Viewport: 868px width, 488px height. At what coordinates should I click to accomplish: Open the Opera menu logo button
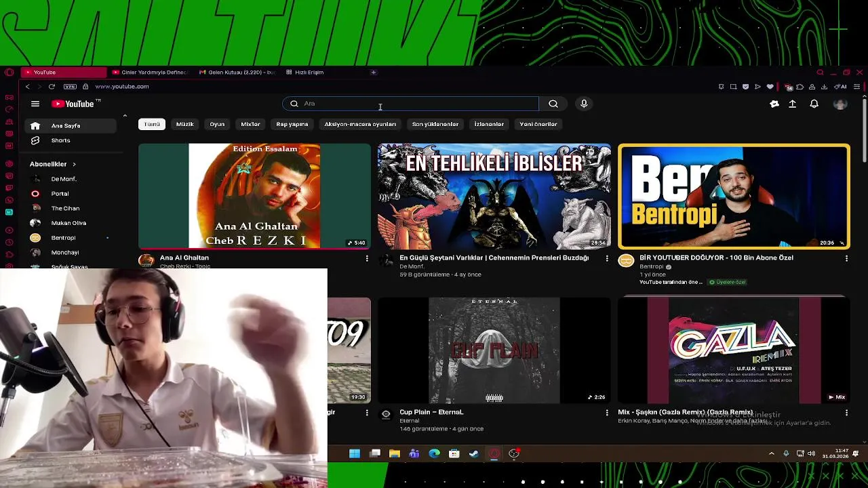point(9,72)
